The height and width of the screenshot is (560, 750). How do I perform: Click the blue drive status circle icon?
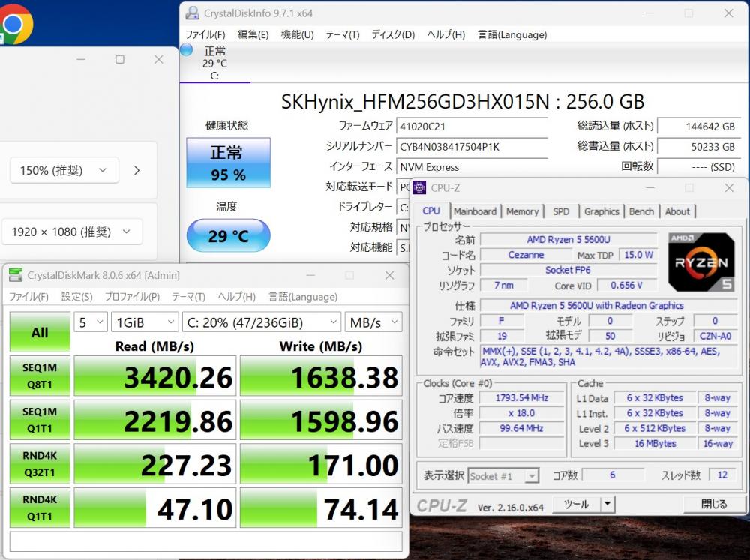pos(186,50)
